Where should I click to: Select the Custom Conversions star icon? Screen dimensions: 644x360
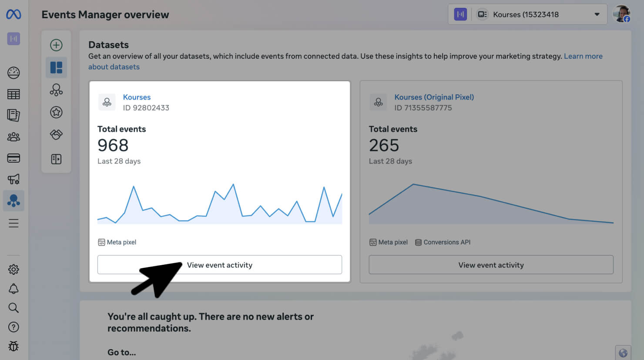click(56, 112)
